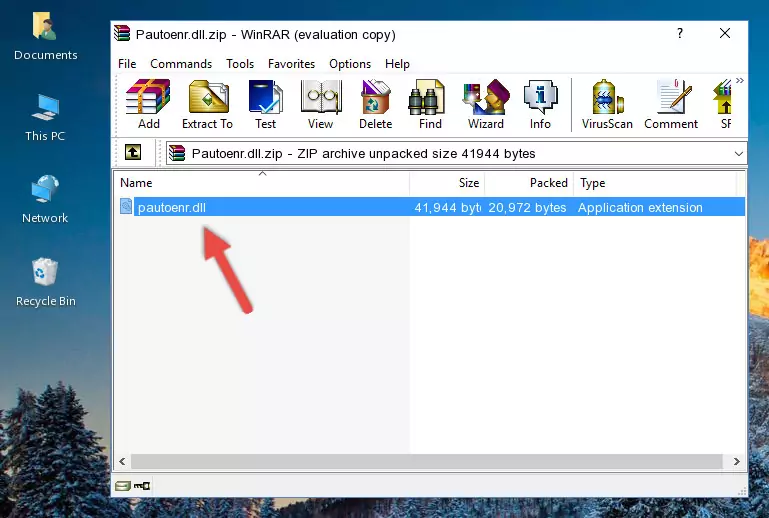Viewport: 769px width, 518px height.
Task: Close the WinRAR window
Action: click(725, 33)
